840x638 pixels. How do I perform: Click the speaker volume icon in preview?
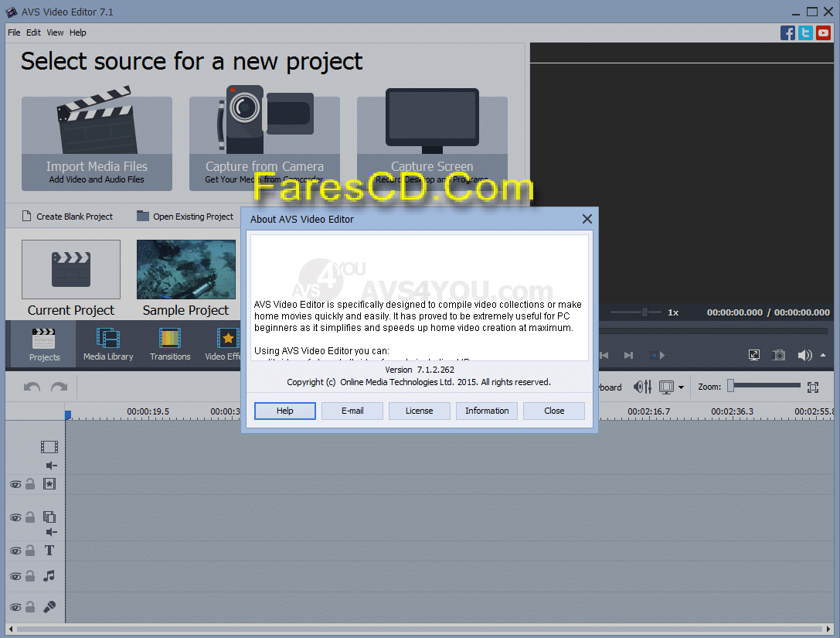[804, 355]
